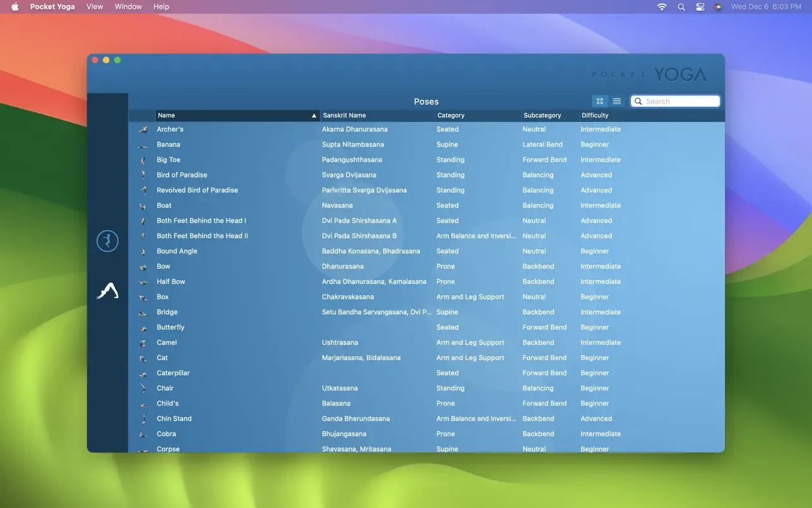Screen dimensions: 812x508
Task: Sort poses by Difficulty column
Action: click(595, 116)
